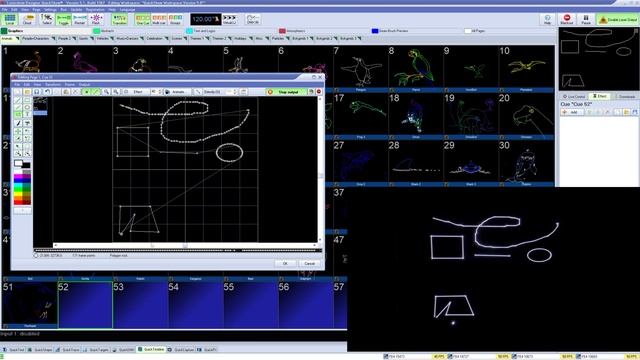This screenshot has width=640, height=360.
Task: Click the Stop output button
Action: [286, 92]
